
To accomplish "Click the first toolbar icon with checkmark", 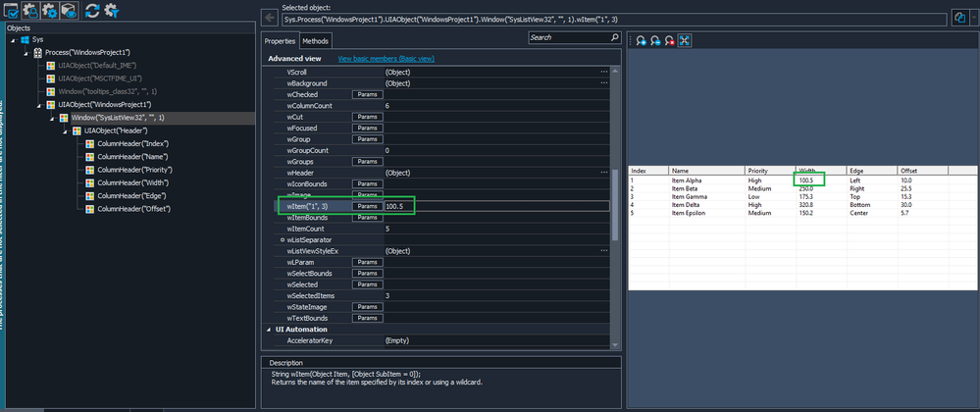I will [x=12, y=12].
